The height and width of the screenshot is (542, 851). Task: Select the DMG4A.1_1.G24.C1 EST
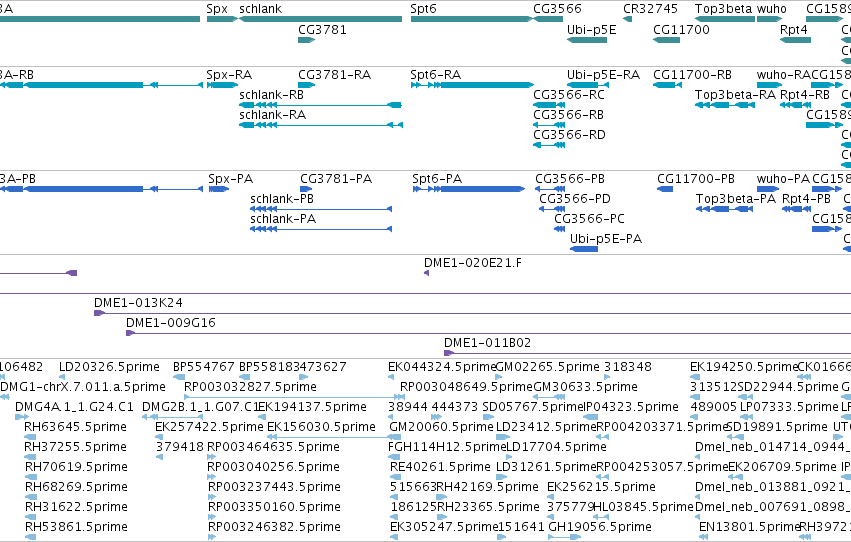22,417
